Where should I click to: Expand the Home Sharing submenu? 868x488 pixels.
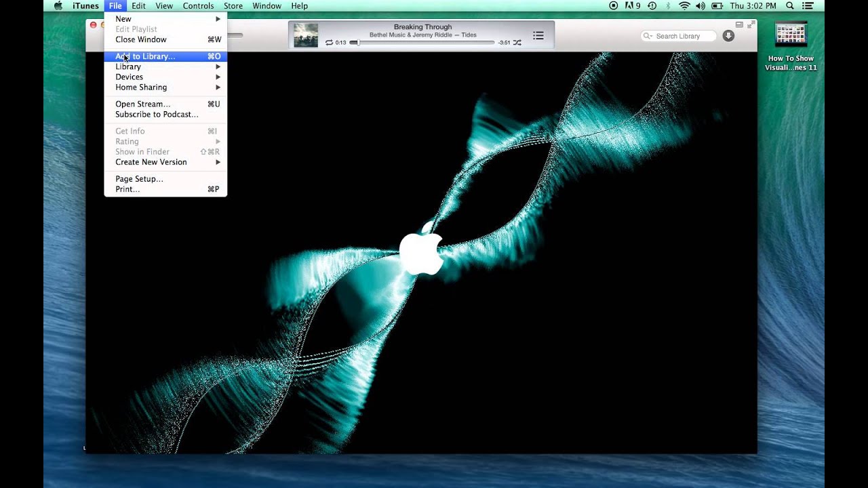click(165, 87)
